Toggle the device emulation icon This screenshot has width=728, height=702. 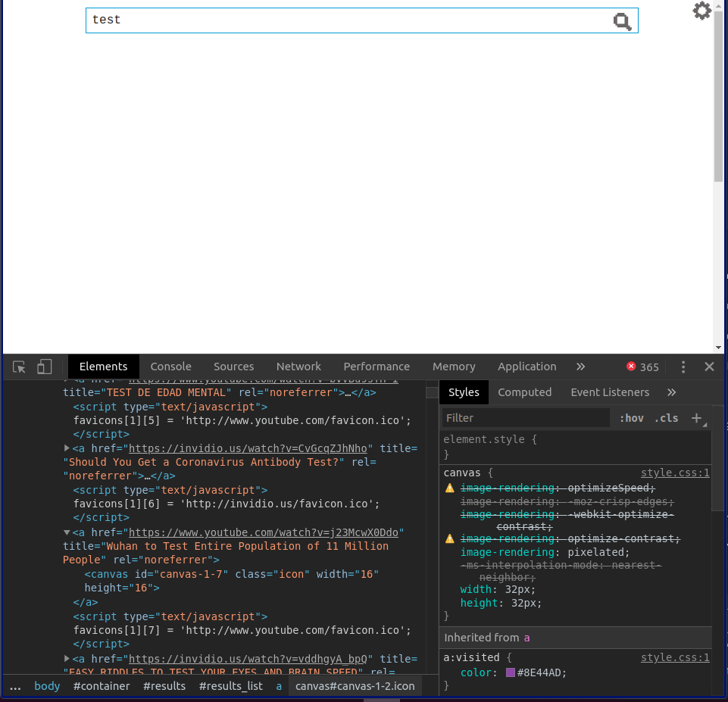coord(44,367)
